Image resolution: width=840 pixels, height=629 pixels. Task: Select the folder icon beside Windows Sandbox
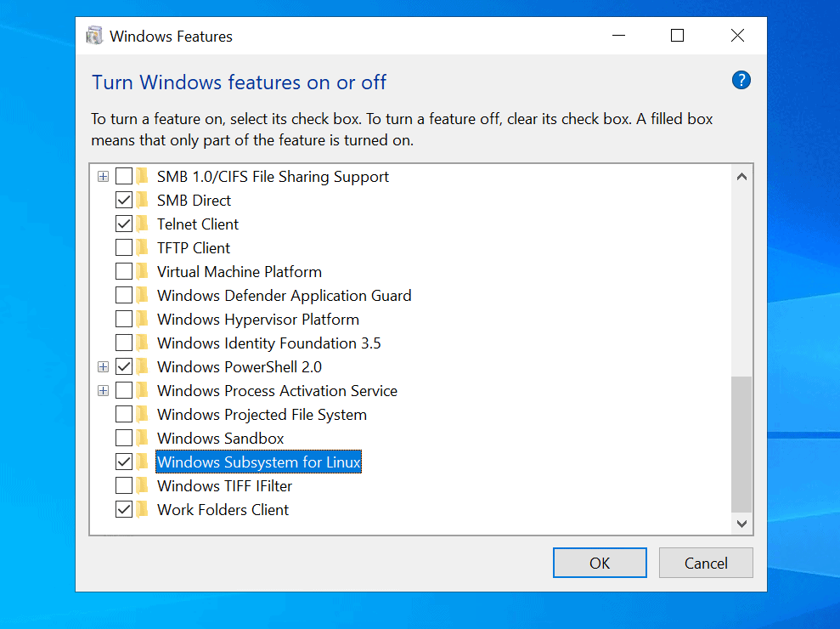tap(142, 438)
